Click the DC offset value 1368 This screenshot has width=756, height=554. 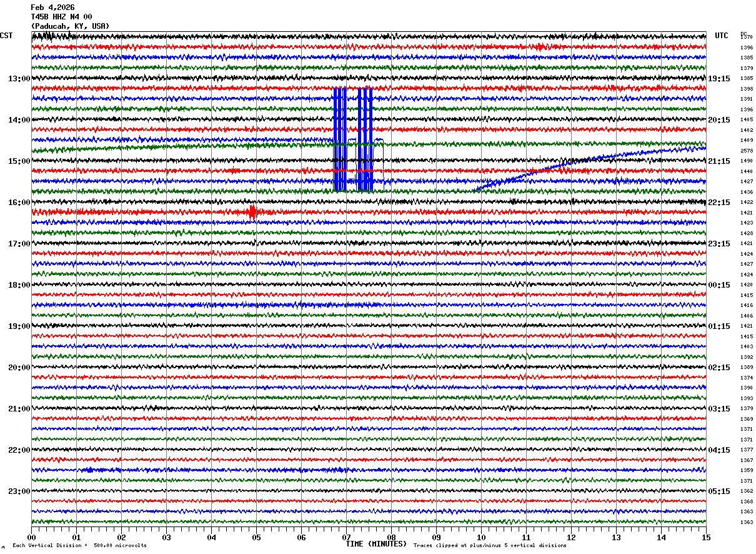point(747,501)
